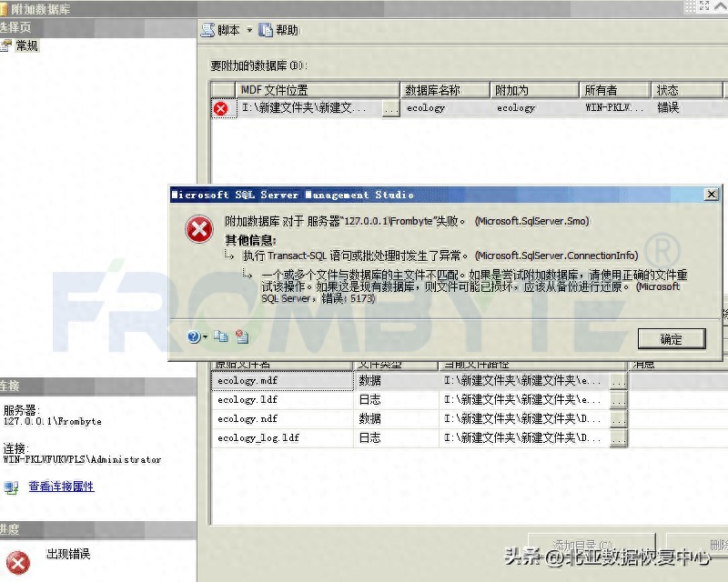Click the 常规 page icon

point(6,45)
